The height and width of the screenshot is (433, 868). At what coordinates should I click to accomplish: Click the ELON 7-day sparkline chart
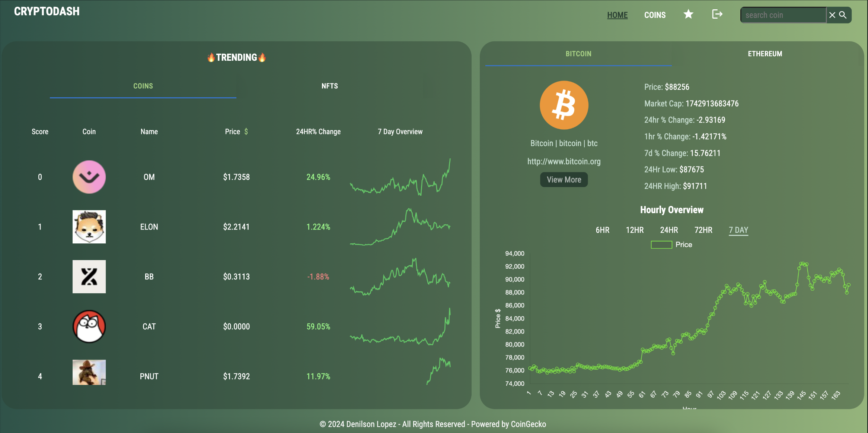[x=400, y=227]
